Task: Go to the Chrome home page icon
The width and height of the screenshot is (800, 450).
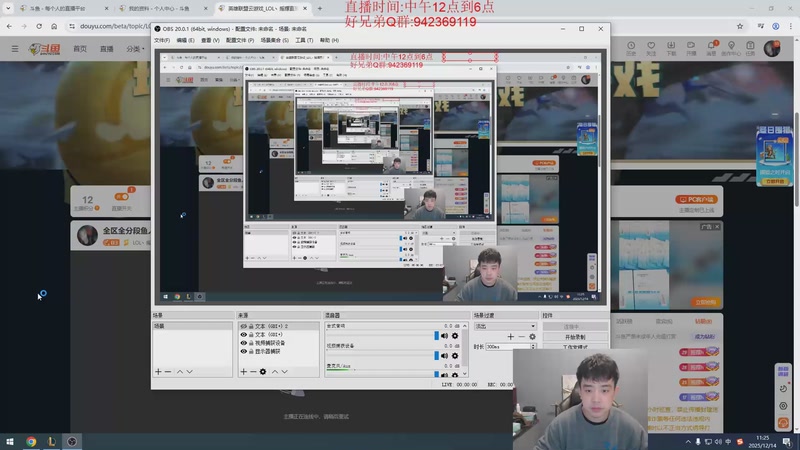Action: coord(54,26)
